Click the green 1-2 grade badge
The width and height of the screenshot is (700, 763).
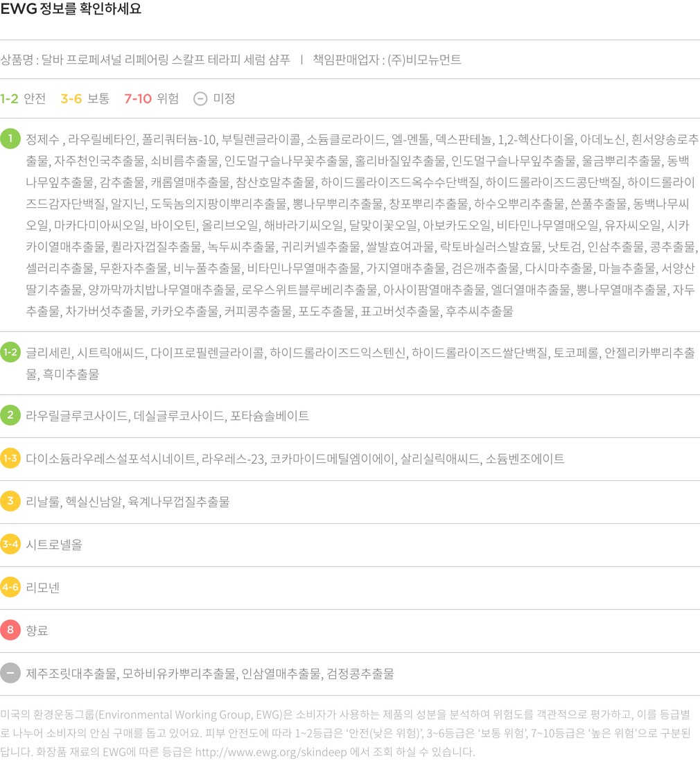click(x=10, y=353)
